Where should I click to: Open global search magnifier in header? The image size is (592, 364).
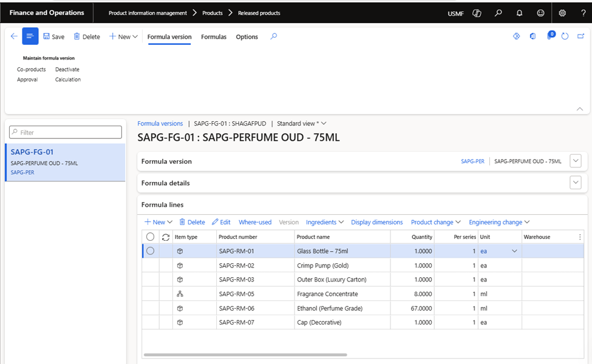(x=498, y=13)
